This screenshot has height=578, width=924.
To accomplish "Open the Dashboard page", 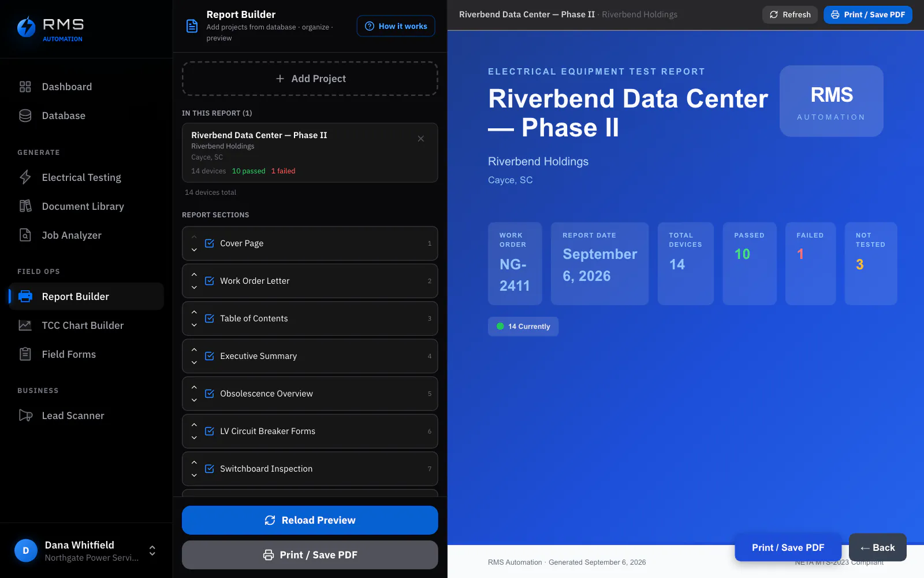I will pos(86,87).
